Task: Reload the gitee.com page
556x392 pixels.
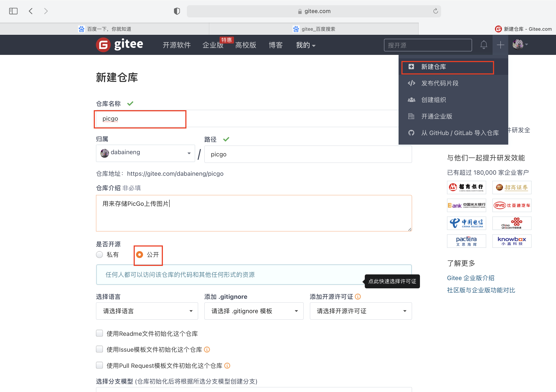Action: pos(435,11)
